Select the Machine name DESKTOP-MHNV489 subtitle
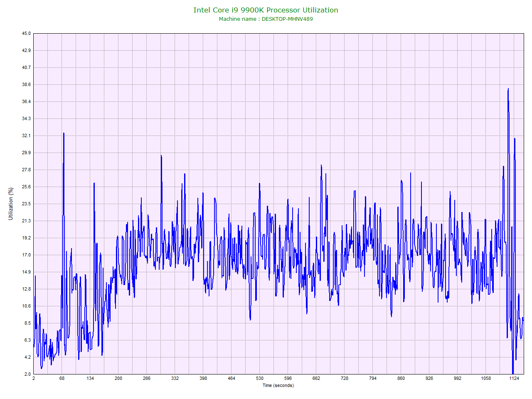 (x=266, y=19)
